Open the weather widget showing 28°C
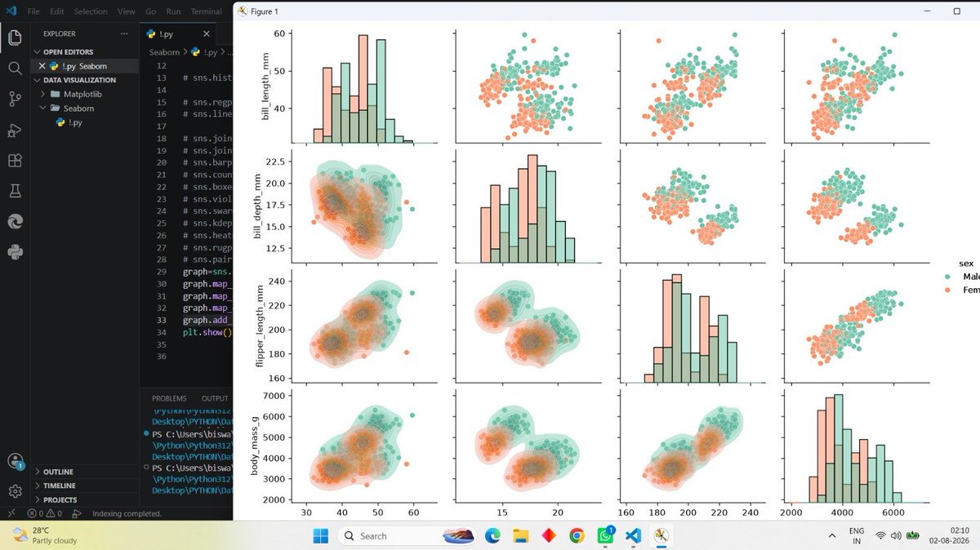Image resolution: width=980 pixels, height=550 pixels. tap(45, 535)
